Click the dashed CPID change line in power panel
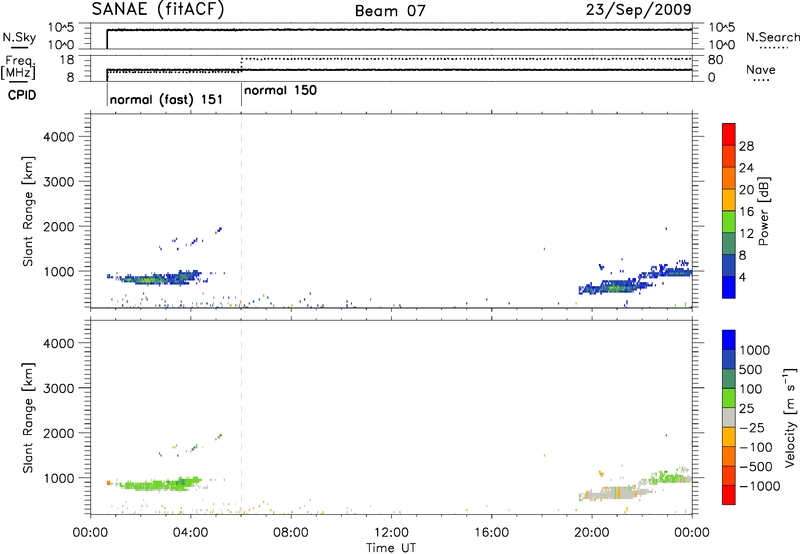This screenshot has height=554, width=800. (241, 211)
